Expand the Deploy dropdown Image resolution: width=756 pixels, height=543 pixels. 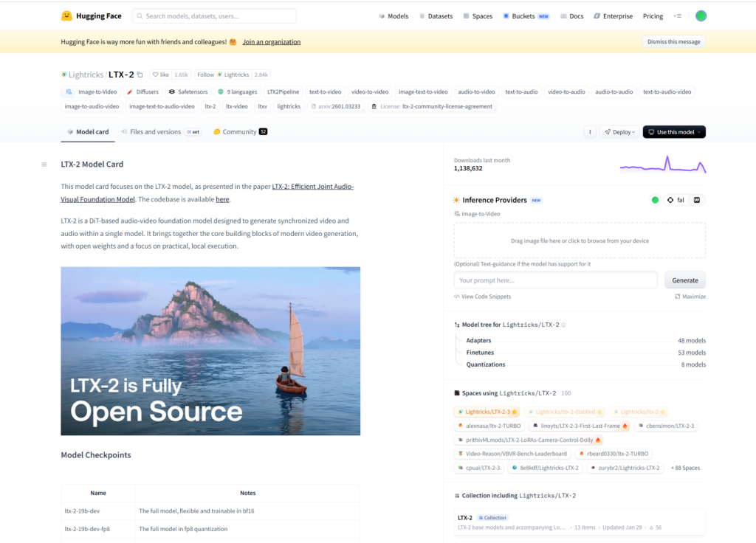(618, 132)
